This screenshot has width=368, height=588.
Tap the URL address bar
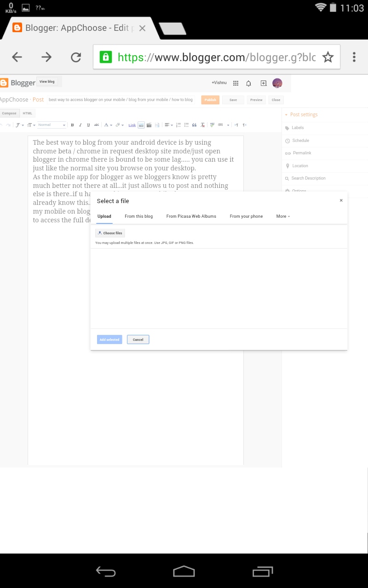click(x=217, y=57)
